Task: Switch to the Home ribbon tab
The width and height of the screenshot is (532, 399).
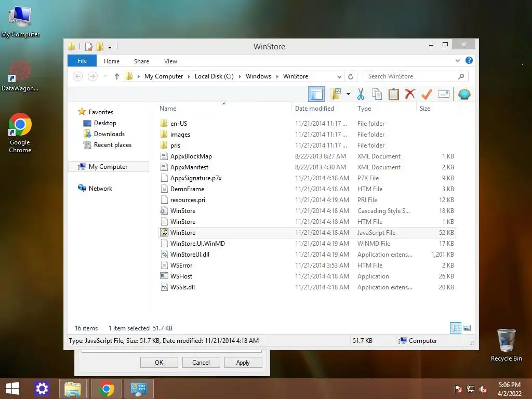Action: 112,61
